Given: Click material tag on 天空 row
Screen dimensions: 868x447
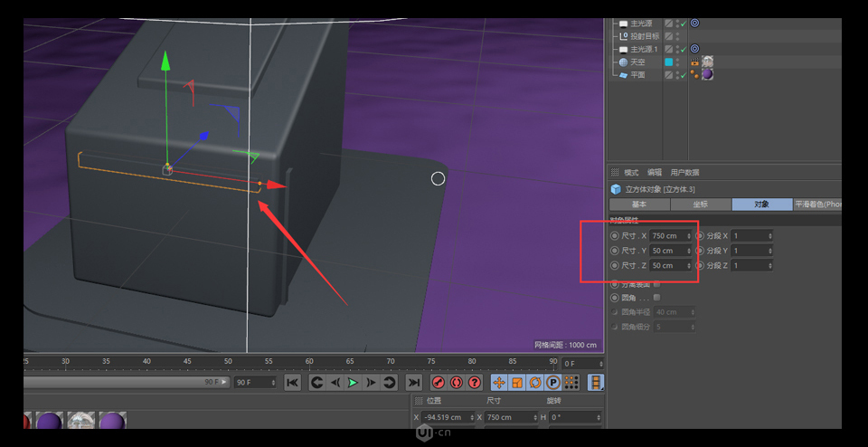Looking at the screenshot, I should tap(707, 62).
